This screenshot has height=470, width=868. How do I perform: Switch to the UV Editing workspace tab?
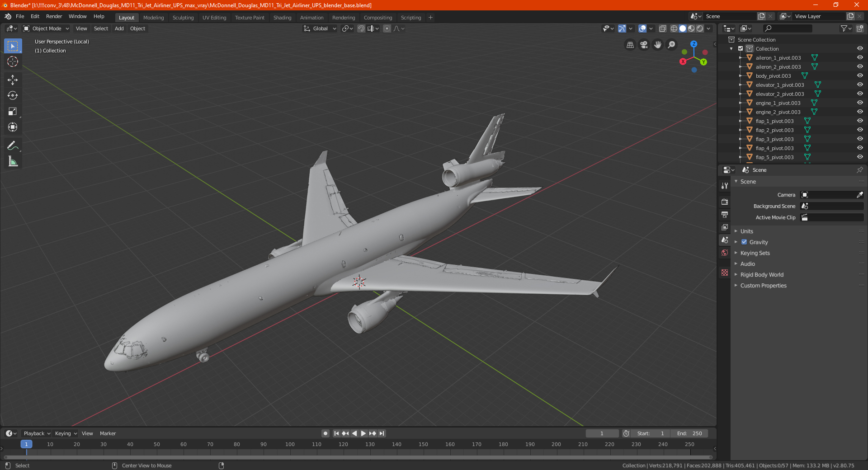pyautogui.click(x=214, y=18)
